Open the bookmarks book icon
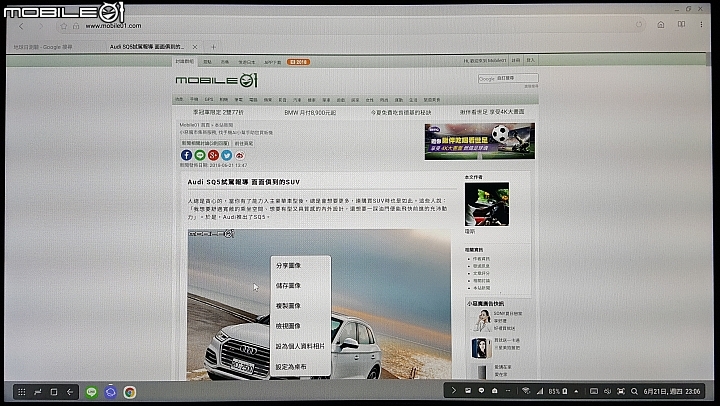Screen dimensions: 720x406 pos(681,24)
